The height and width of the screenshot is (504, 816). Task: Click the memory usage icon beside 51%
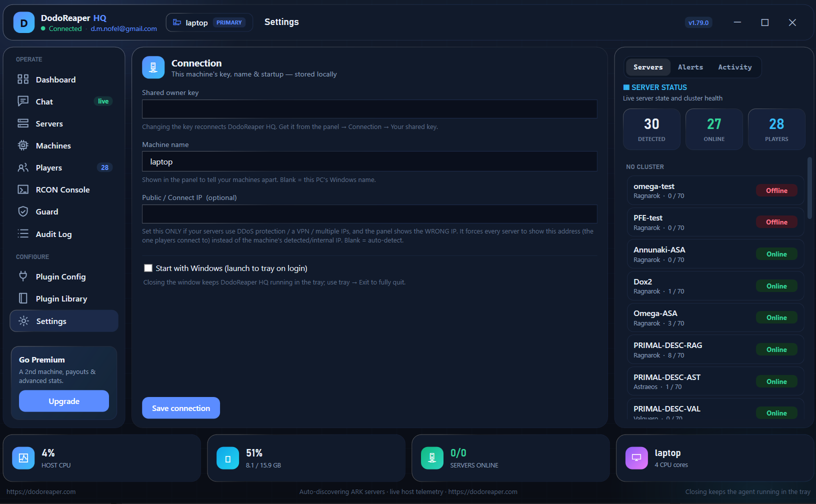[228, 458]
